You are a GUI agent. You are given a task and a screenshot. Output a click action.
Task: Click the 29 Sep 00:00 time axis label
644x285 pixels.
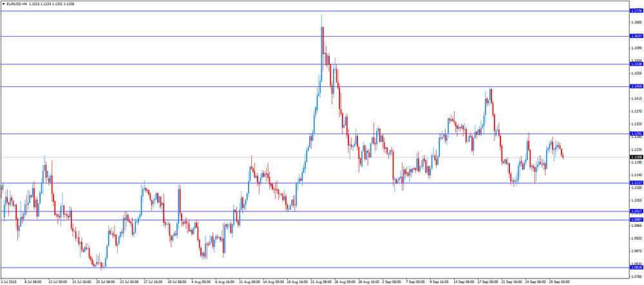click(x=560, y=282)
